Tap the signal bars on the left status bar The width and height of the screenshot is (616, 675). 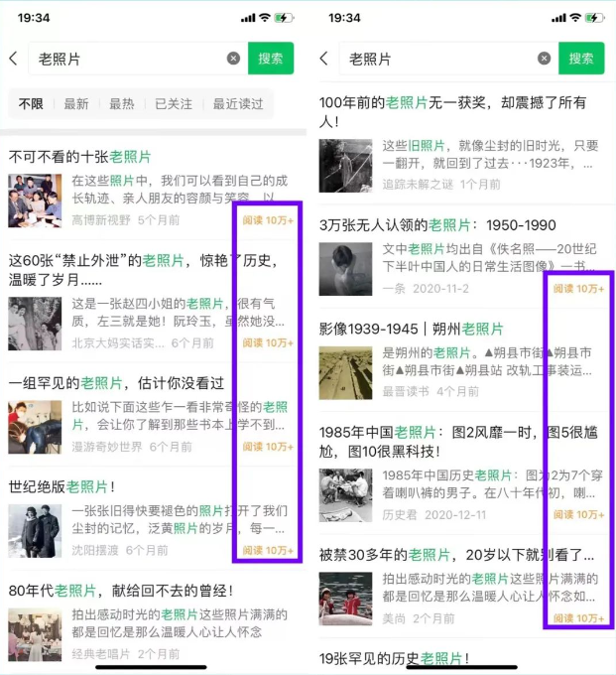coord(248,18)
